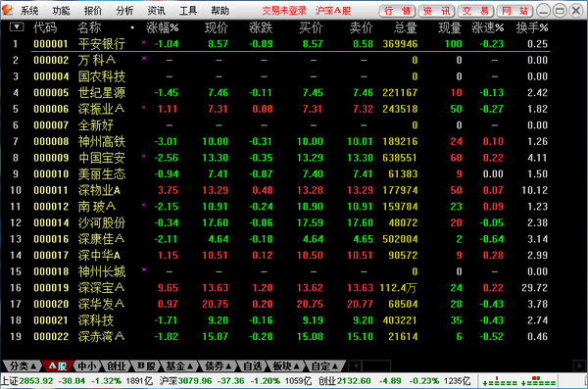Image resolution: width=588 pixels, height=389 pixels.
Task: Sort by the 卖价 column header
Action: (361, 27)
